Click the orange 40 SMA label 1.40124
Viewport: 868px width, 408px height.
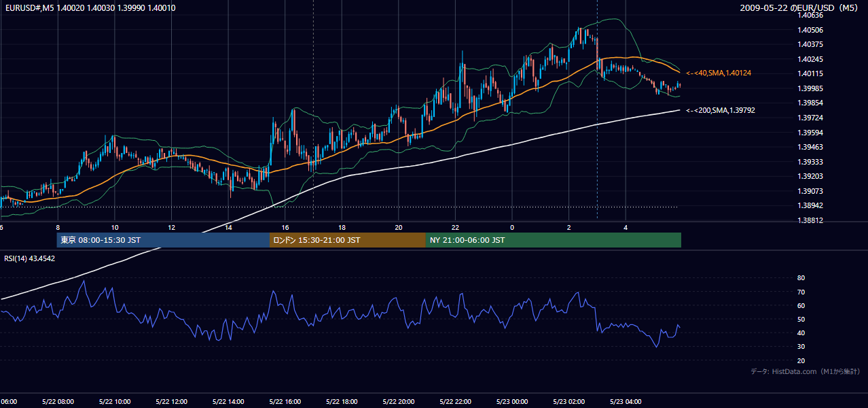[719, 73]
